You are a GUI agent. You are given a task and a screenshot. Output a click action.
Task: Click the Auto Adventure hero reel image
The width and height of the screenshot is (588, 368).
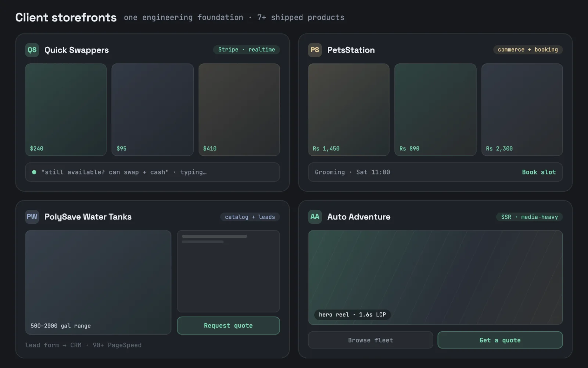tap(435, 277)
